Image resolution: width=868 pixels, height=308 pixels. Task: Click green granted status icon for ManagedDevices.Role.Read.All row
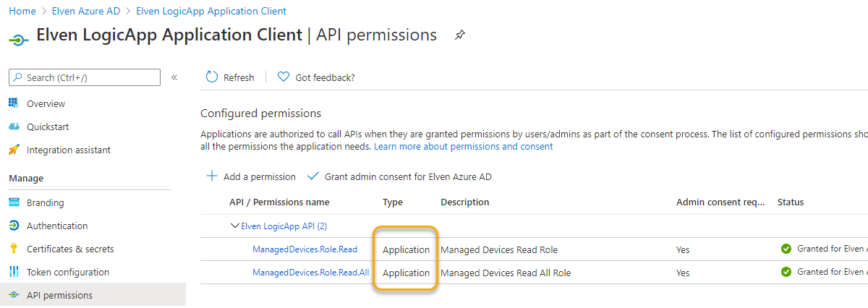pos(786,272)
